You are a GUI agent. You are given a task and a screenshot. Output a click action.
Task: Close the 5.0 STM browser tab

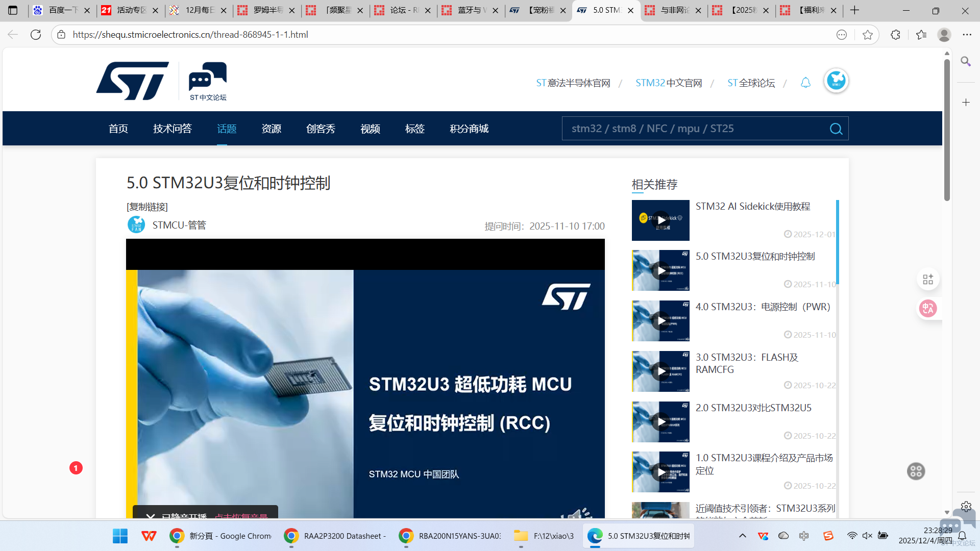(631, 10)
